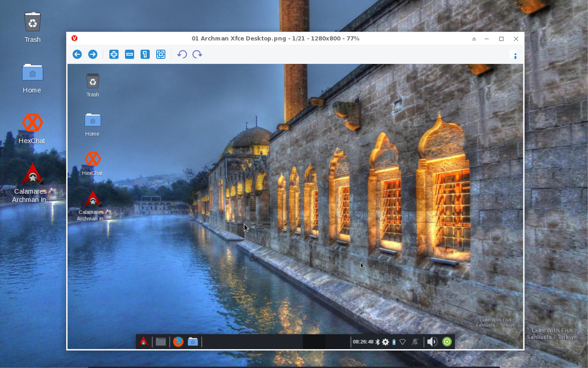The image size is (588, 368).
Task: Go to the previous image
Action: [x=77, y=54]
